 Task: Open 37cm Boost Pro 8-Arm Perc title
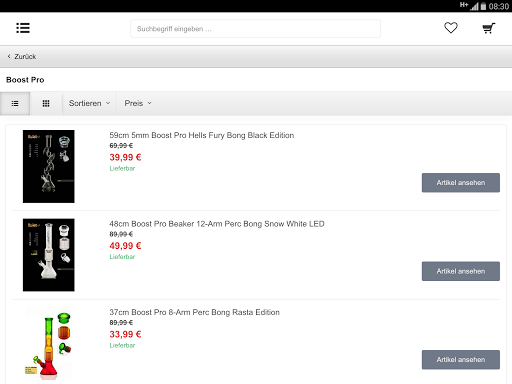(x=194, y=312)
